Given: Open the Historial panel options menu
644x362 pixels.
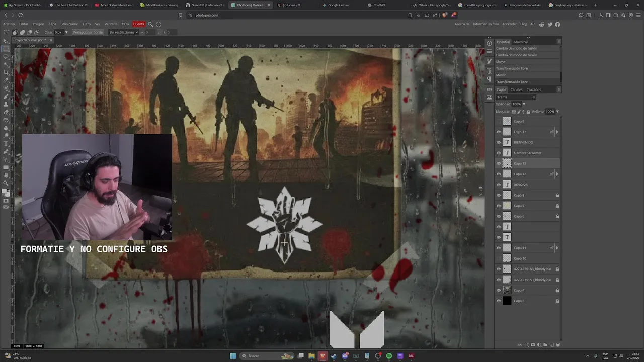Looking at the screenshot, I should pos(559,42).
